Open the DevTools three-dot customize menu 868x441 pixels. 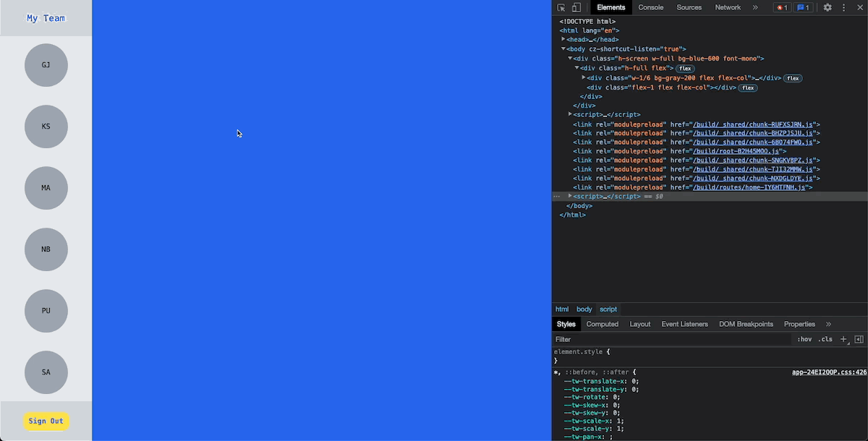click(x=843, y=7)
